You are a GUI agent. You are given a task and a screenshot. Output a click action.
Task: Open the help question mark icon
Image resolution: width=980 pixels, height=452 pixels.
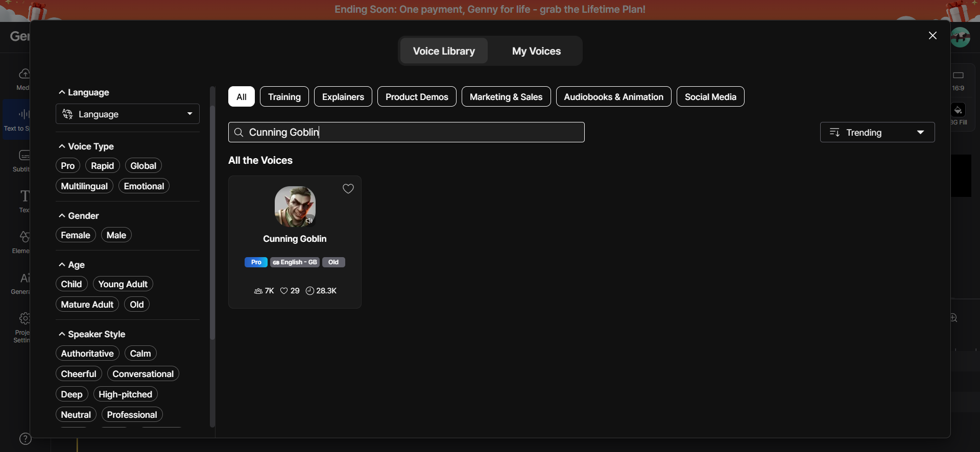point(25,439)
